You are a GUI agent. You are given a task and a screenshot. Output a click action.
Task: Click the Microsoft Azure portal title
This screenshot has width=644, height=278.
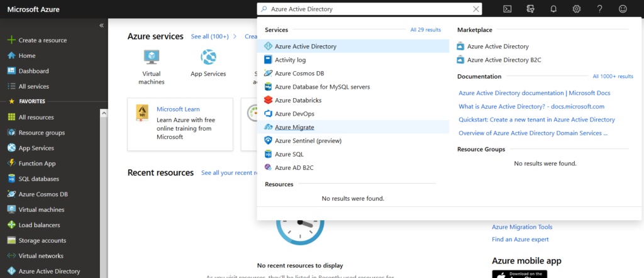(x=33, y=9)
